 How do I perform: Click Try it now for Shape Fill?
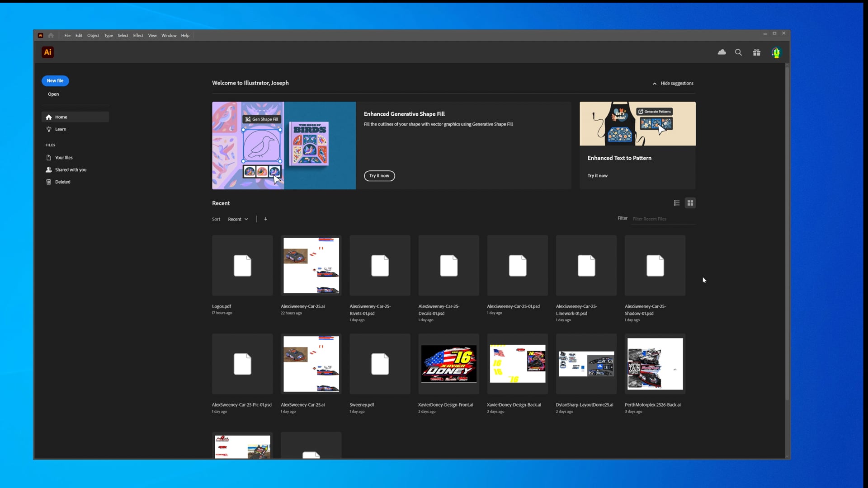379,176
